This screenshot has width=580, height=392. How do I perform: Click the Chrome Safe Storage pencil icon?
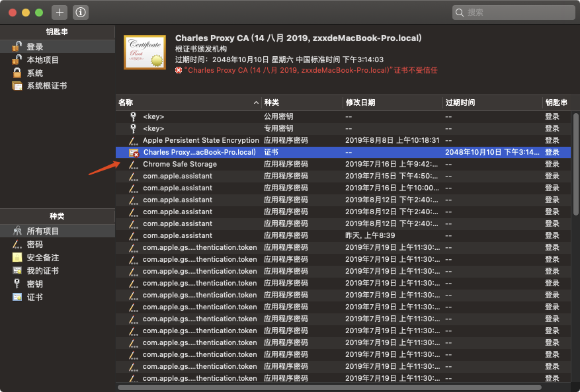click(x=133, y=164)
